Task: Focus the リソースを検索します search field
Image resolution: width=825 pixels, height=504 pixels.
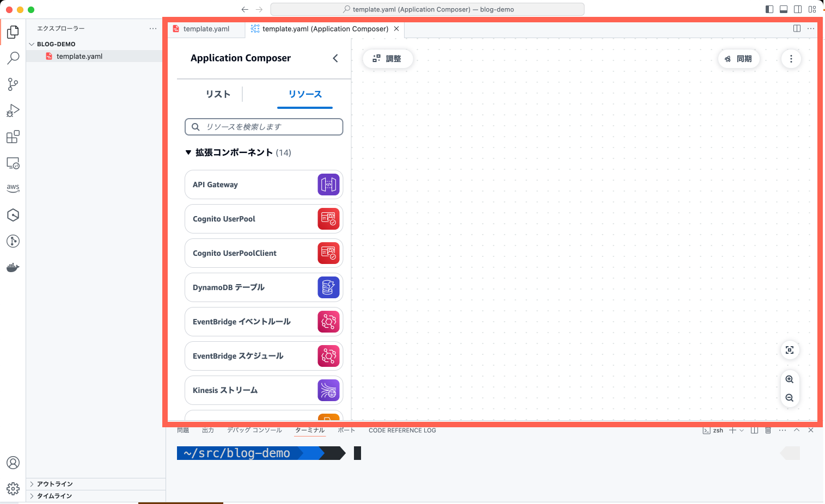Action: [x=264, y=127]
